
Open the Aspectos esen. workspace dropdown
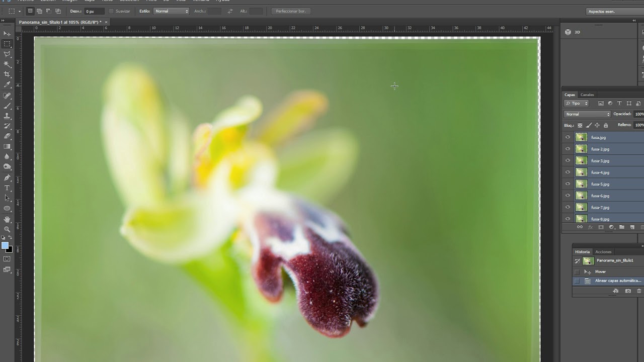(x=615, y=11)
